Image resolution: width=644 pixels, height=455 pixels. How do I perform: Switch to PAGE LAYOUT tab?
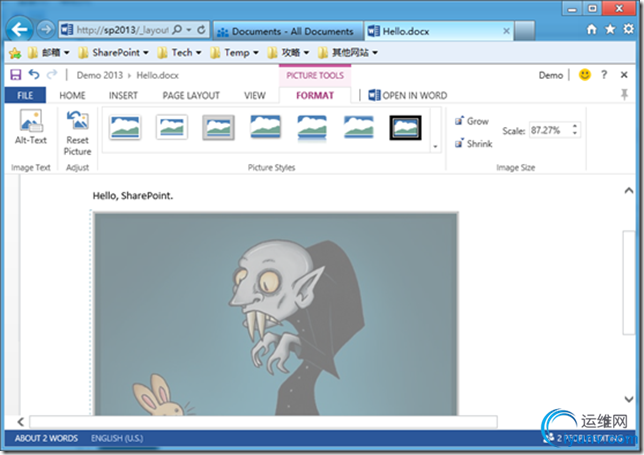191,95
